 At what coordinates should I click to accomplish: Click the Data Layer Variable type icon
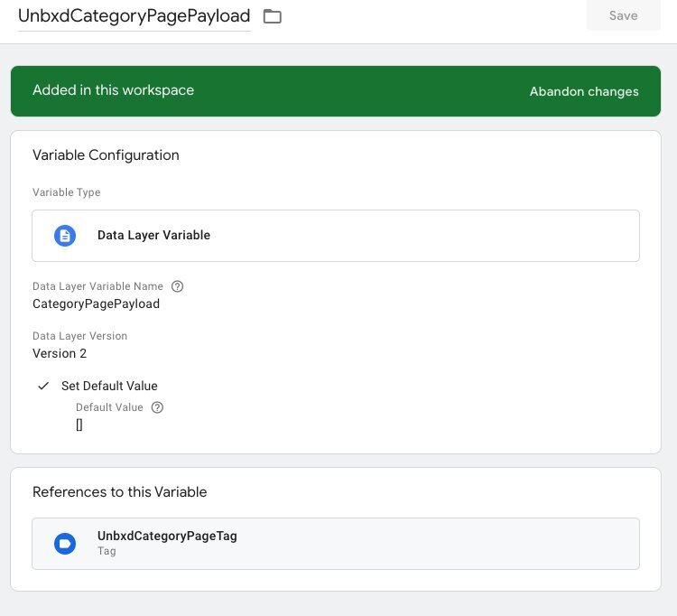[x=65, y=236]
